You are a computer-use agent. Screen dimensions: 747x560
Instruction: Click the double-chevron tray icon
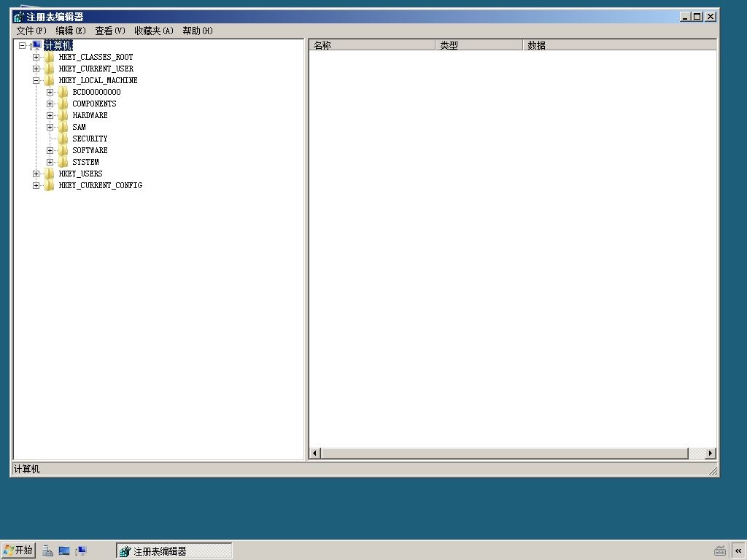(x=738, y=551)
